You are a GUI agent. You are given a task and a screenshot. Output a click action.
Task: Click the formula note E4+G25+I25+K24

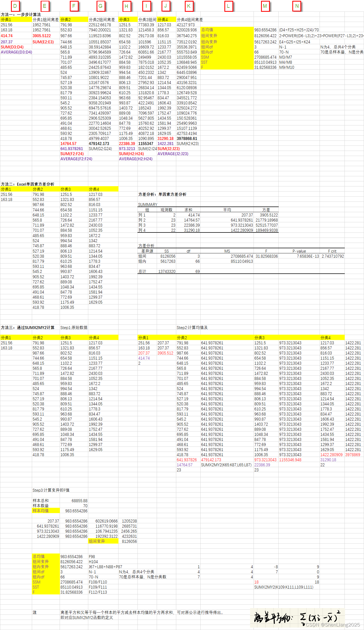(x=295, y=42)
